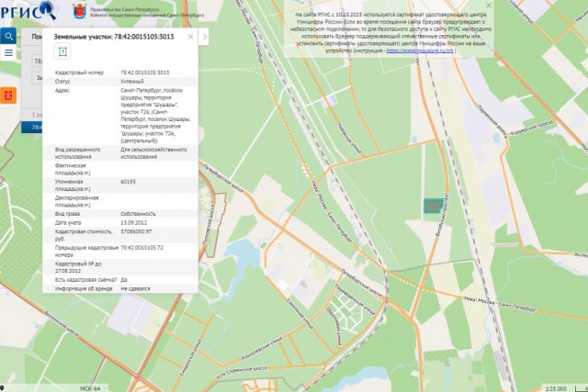Click the search text input field

click(37, 61)
